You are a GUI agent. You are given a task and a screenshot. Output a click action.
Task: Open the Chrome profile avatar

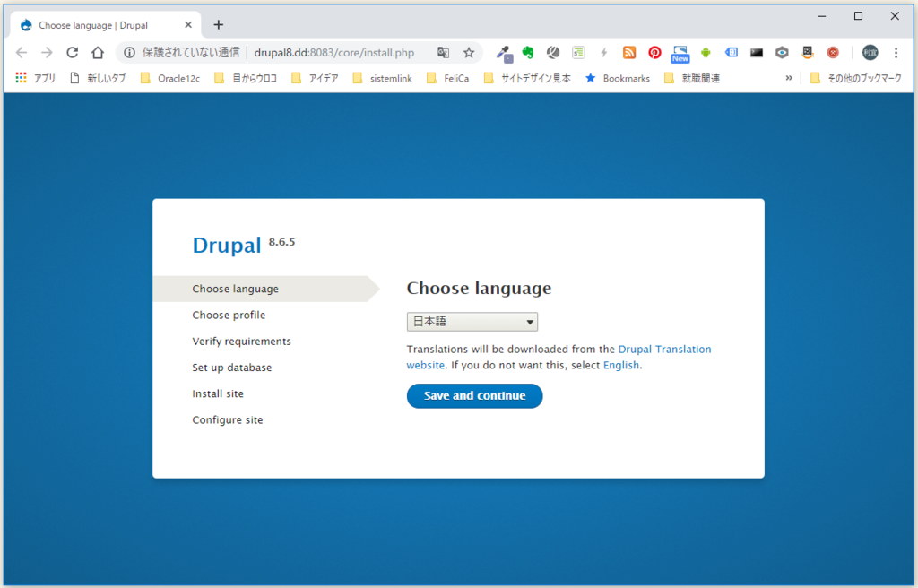870,53
